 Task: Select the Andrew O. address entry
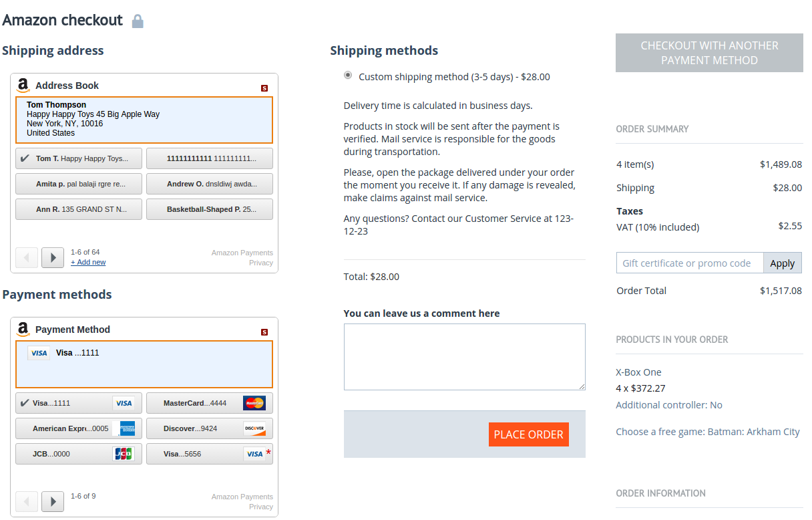[210, 184]
